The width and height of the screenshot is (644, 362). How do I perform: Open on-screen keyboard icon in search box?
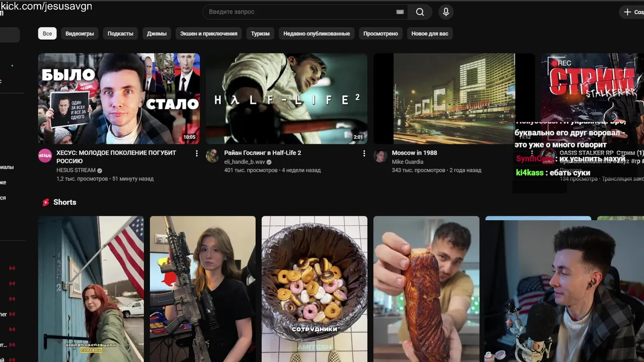400,12
